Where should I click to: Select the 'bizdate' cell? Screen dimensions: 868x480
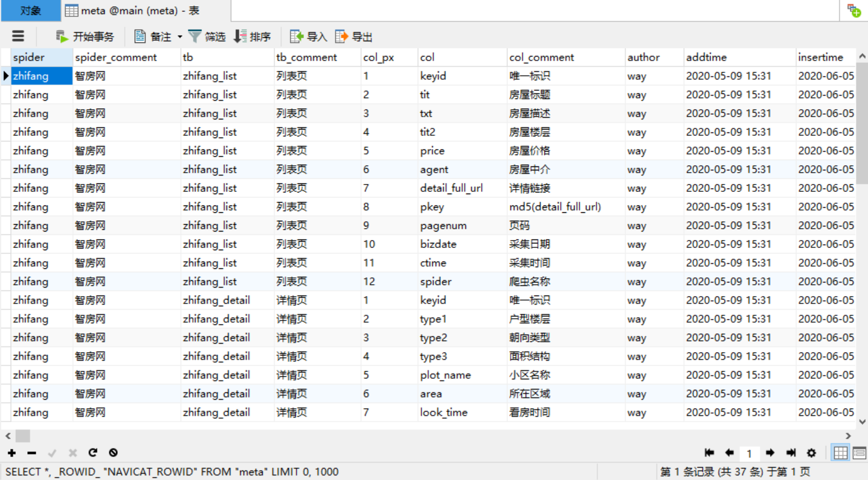pyautogui.click(x=462, y=244)
